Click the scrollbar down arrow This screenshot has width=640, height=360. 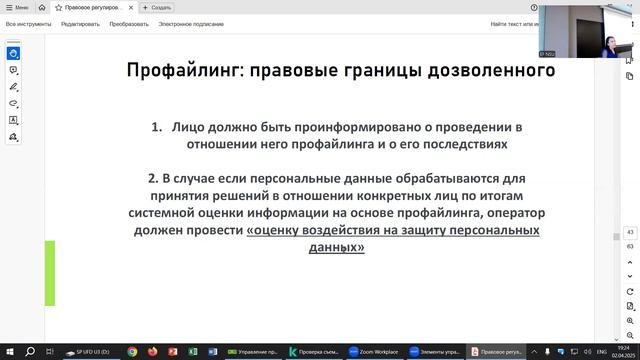pyautogui.click(x=616, y=340)
